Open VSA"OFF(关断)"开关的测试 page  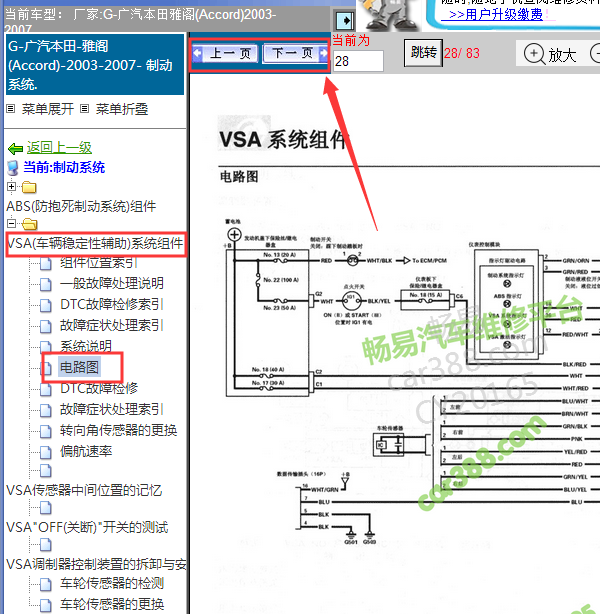(x=87, y=527)
